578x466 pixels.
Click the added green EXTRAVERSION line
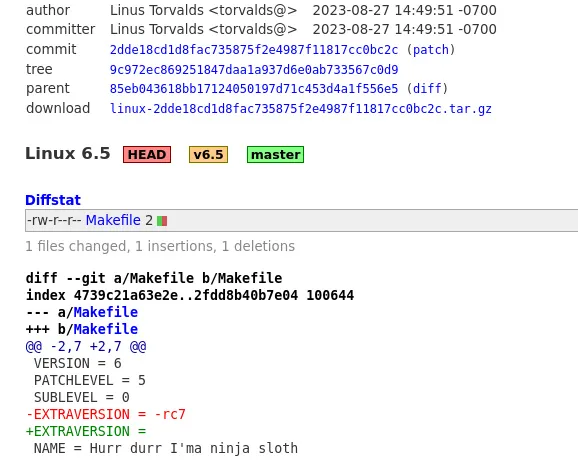coord(86,431)
